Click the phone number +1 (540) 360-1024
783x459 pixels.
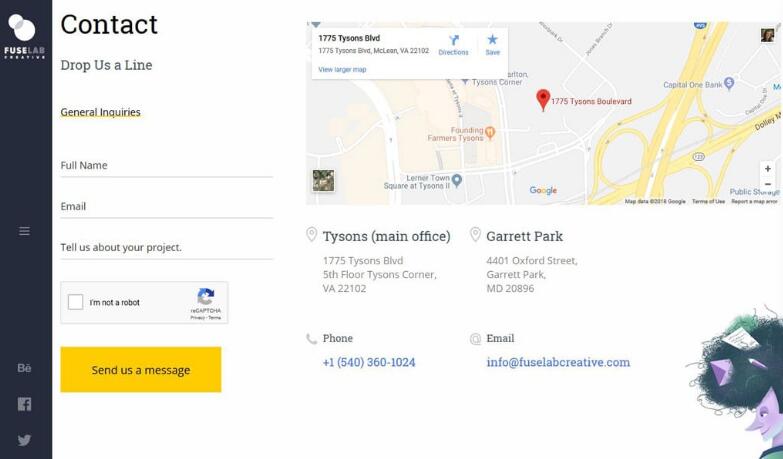(x=369, y=362)
